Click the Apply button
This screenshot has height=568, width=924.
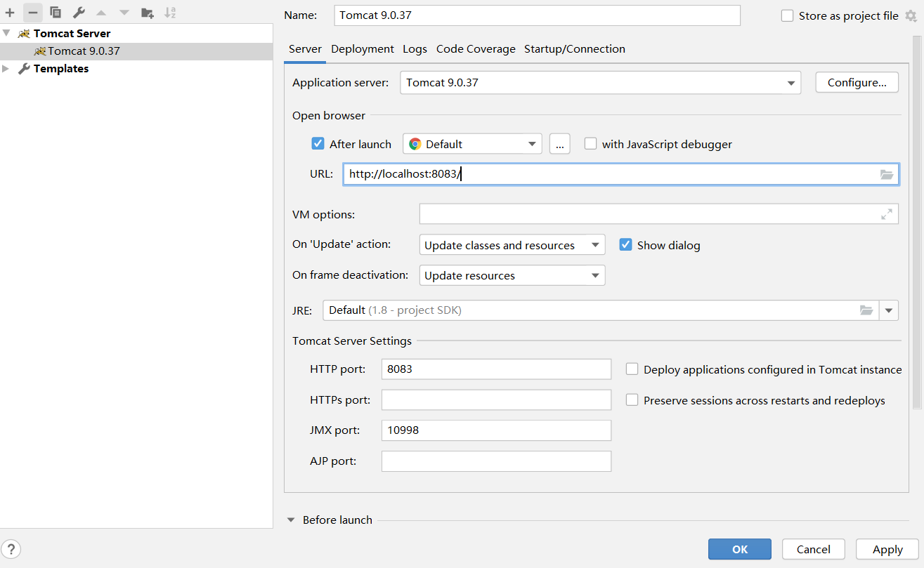(887, 549)
